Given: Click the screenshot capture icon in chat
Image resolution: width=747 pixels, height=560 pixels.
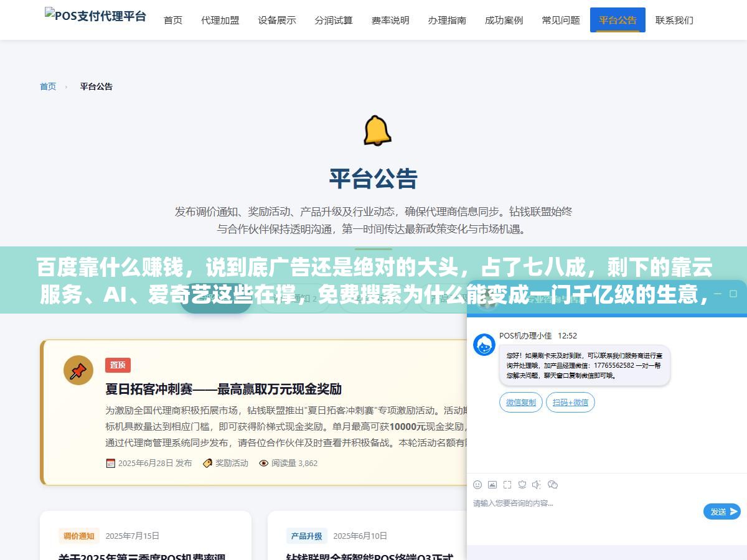Looking at the screenshot, I should tap(507, 485).
